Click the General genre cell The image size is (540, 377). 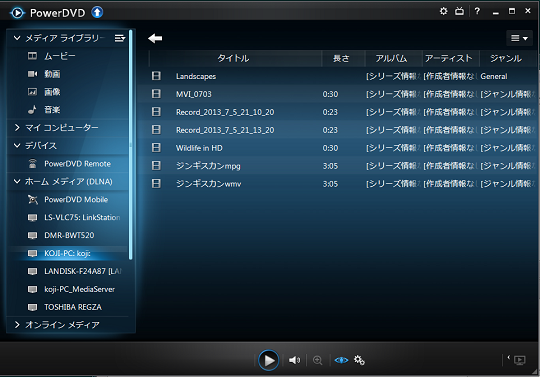pos(494,76)
